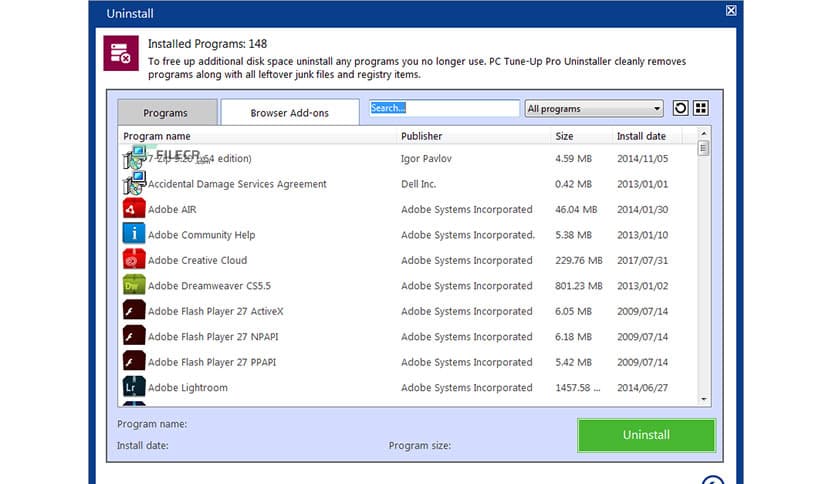This screenshot has width=836, height=484.
Task: Click the Adobe AIR red icon
Action: point(134,209)
